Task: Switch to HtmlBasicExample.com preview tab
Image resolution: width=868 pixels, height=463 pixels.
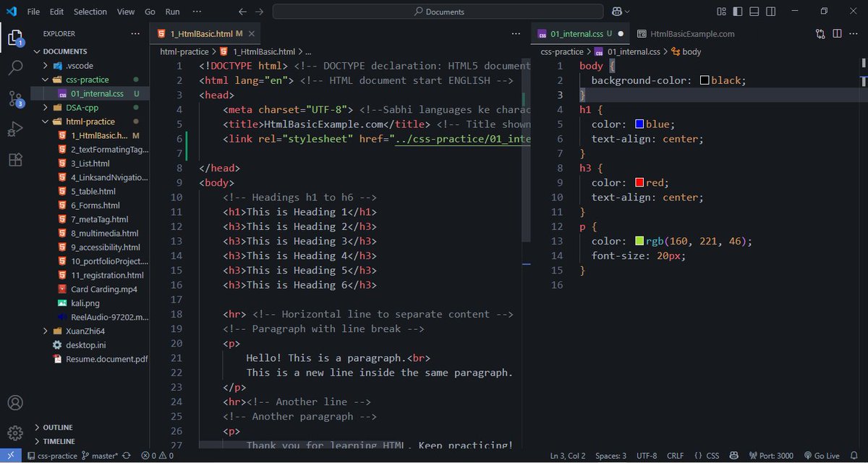Action: tap(686, 33)
